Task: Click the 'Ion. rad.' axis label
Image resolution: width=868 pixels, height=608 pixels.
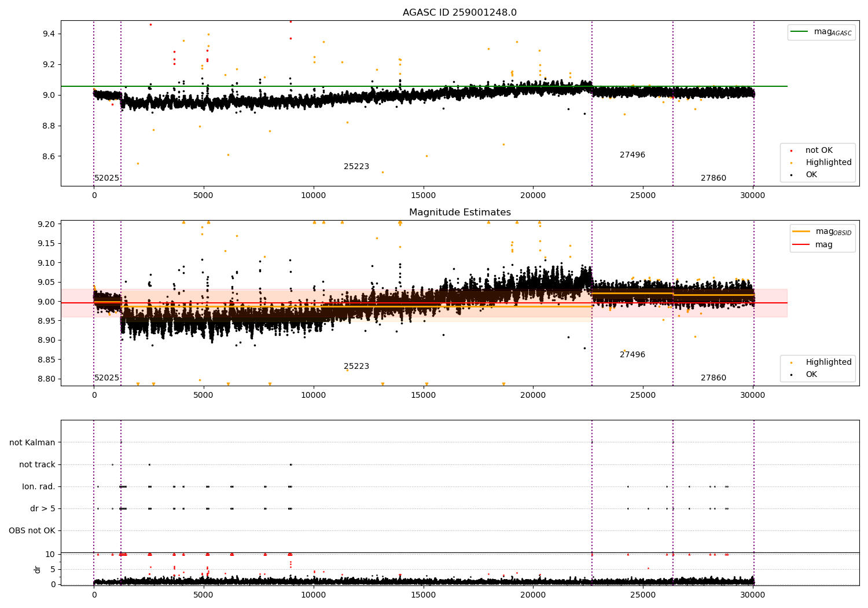Action: coord(39,487)
